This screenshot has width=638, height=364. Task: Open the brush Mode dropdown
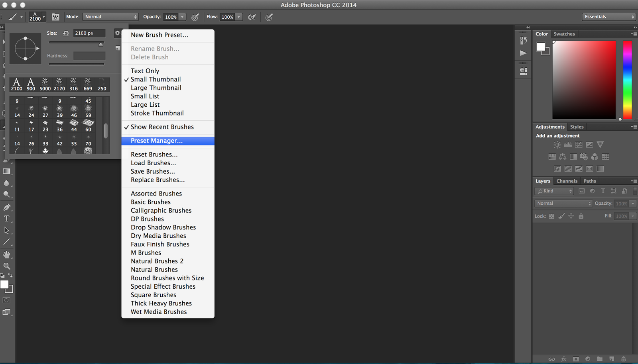tap(110, 17)
